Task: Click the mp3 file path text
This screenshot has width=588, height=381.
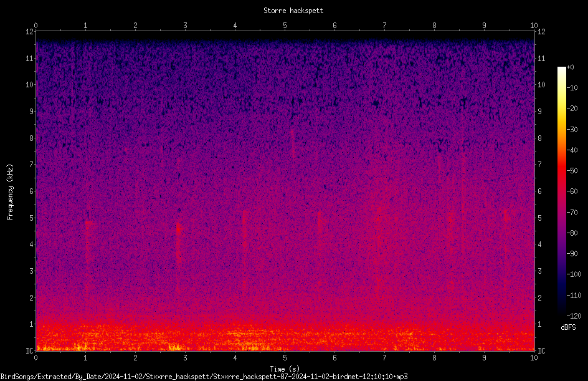Action: tap(204, 377)
